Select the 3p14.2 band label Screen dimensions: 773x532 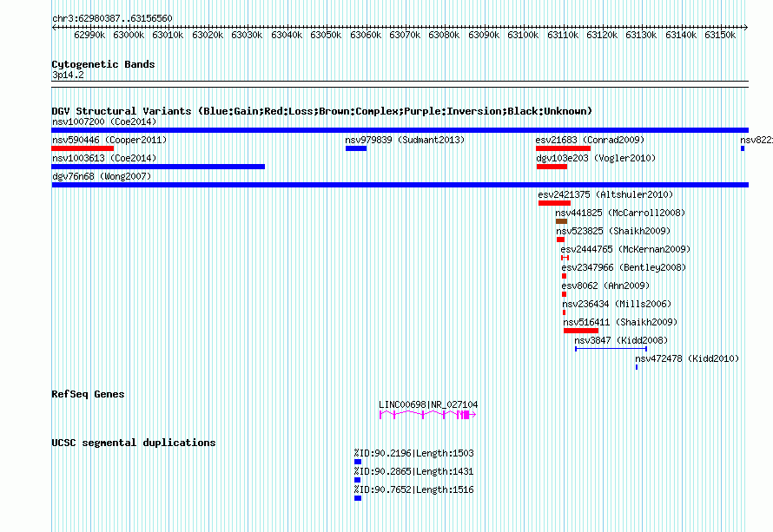tap(68, 75)
